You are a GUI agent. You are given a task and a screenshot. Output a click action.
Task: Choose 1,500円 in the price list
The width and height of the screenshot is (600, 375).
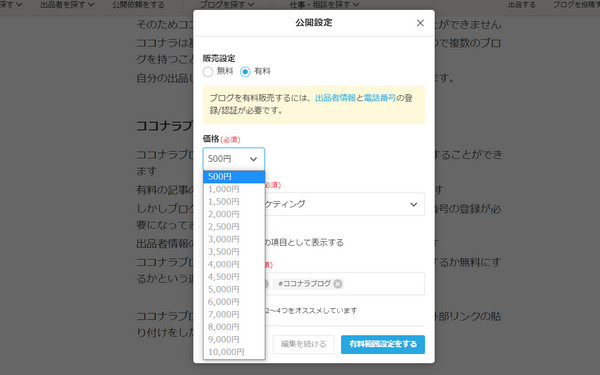(x=234, y=202)
